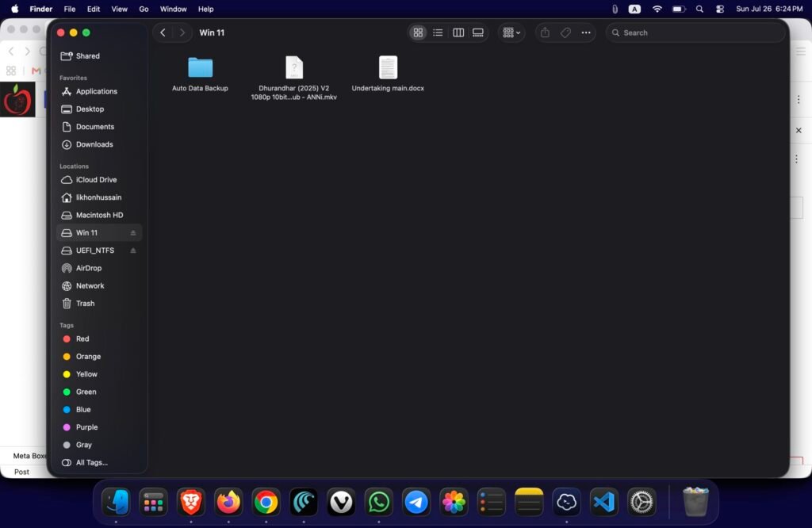The width and height of the screenshot is (812, 528).
Task: Open iCloud Drive in the sidebar
Action: tap(99, 180)
